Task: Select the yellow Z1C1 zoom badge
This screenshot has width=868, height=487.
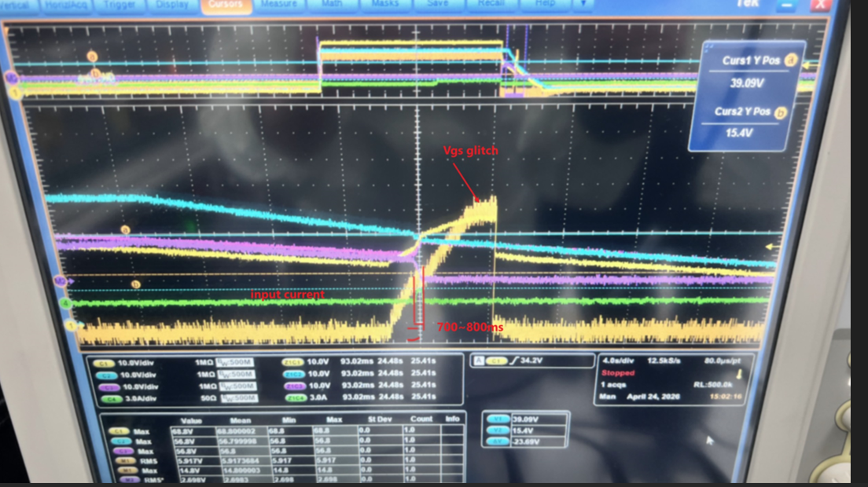Action: [292, 362]
